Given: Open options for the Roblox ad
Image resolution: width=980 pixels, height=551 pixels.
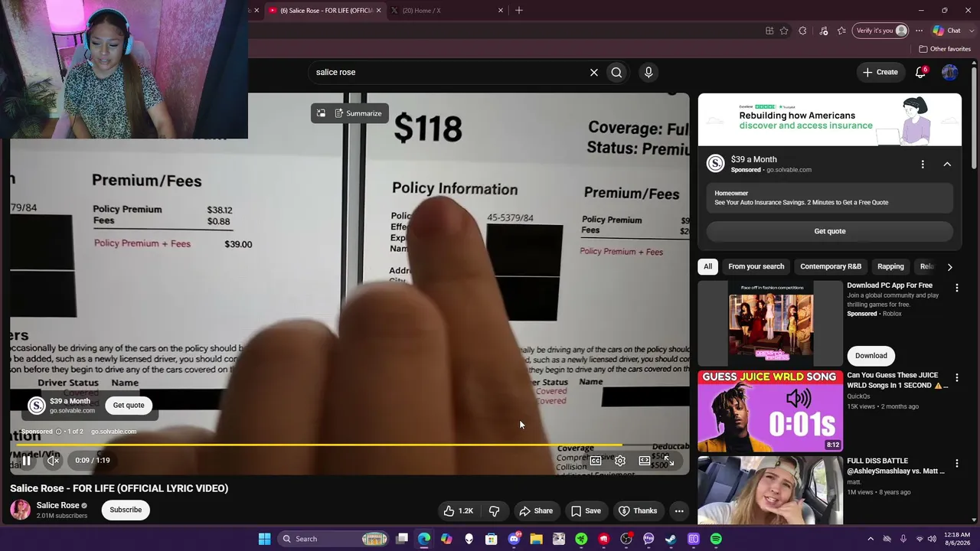Looking at the screenshot, I should click(x=956, y=289).
